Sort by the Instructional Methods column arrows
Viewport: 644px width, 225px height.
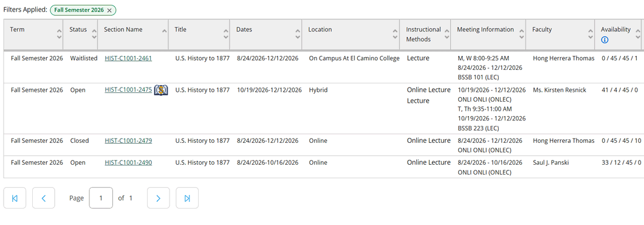[447, 34]
